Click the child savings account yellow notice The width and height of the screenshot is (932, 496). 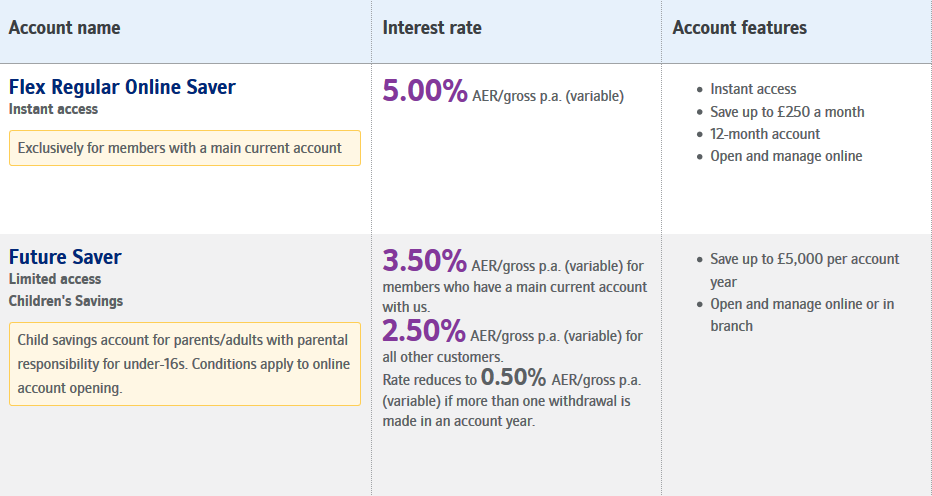(184, 364)
